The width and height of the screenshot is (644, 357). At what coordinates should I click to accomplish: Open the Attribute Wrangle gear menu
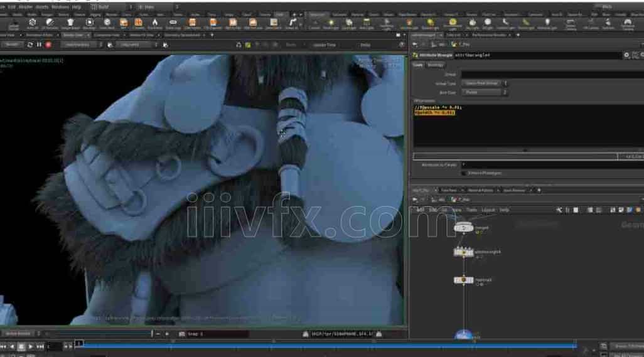[627, 55]
